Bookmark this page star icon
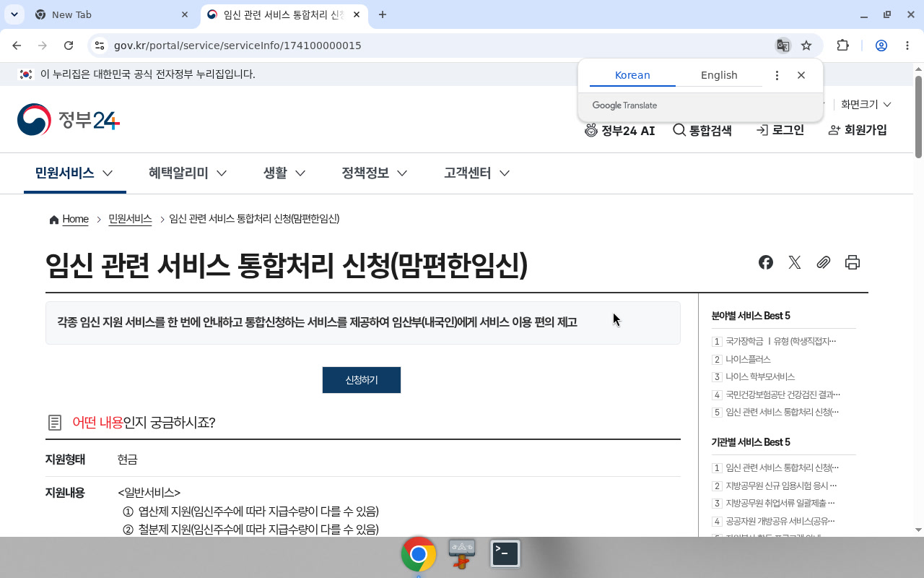Viewport: 924px width, 578px height. coord(806,46)
